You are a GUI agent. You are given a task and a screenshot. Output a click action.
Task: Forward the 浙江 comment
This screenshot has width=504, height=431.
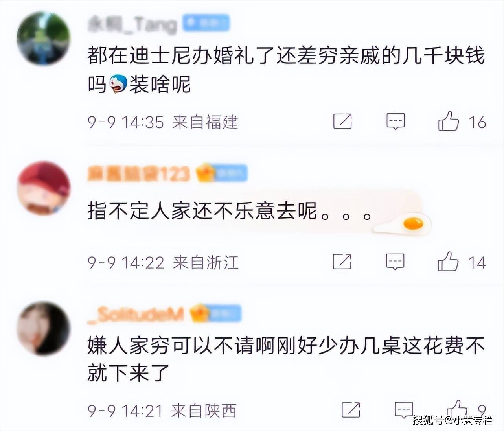pyautogui.click(x=342, y=262)
